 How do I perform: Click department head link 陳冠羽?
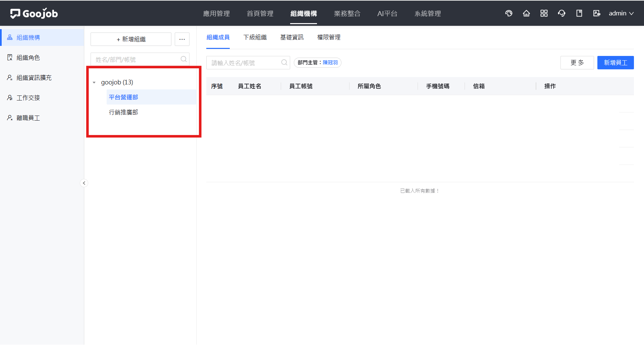330,63
